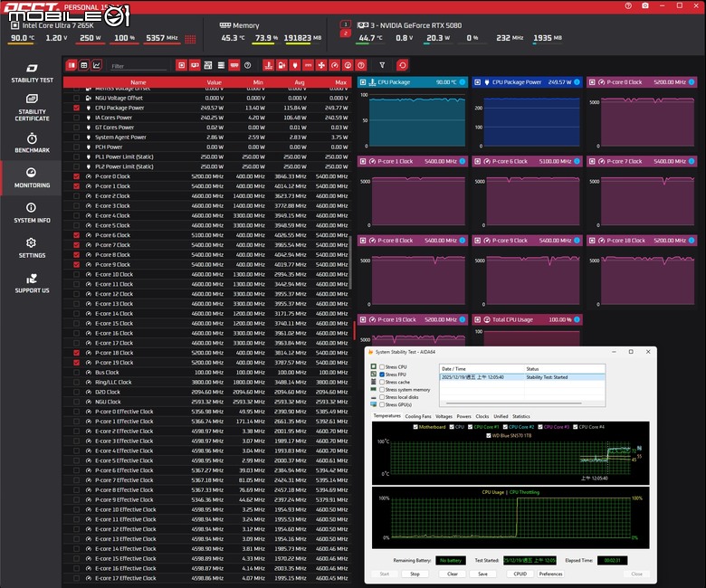
Task: Sort the table by Max column header
Action: click(x=340, y=81)
